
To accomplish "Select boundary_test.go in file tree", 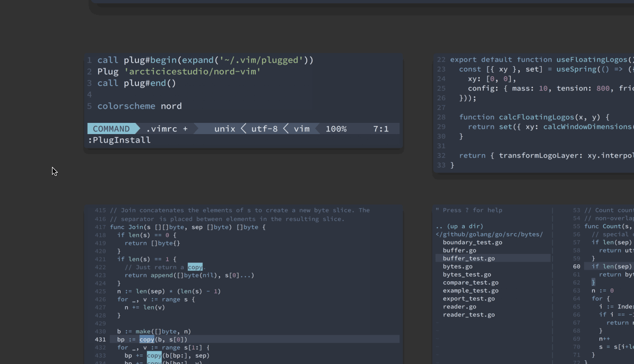I will tap(472, 242).
